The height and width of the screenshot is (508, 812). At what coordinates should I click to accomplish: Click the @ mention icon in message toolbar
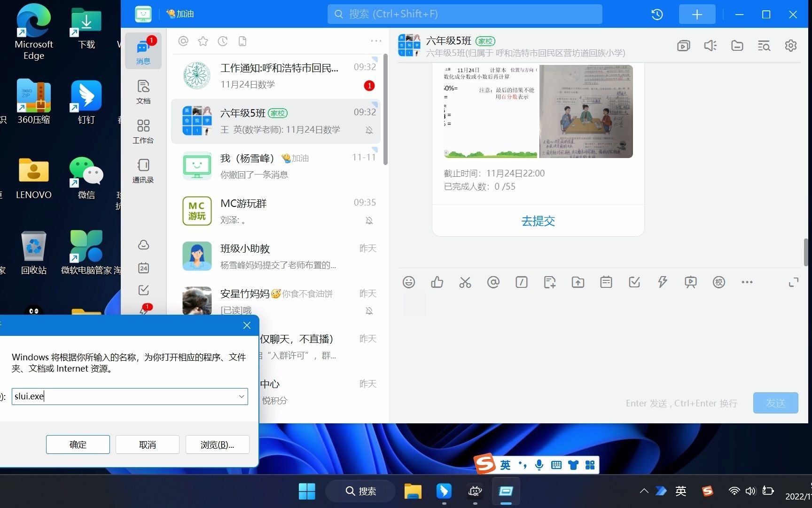493,282
